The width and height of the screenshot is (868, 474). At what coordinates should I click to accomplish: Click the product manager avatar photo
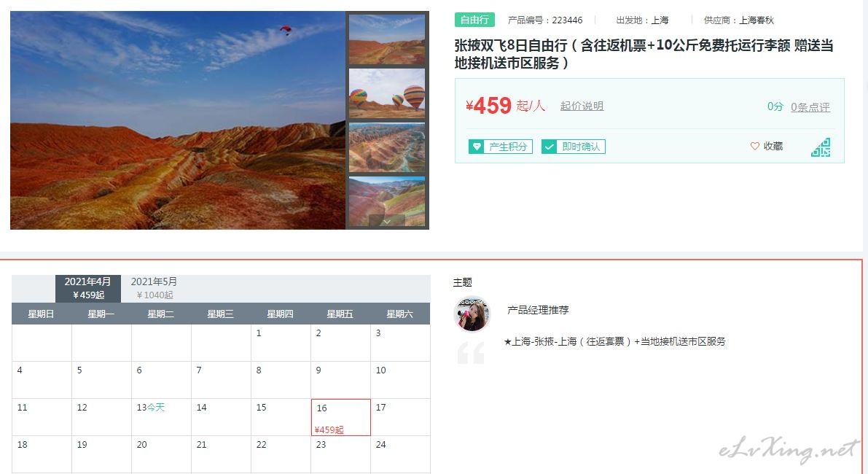[x=472, y=314]
